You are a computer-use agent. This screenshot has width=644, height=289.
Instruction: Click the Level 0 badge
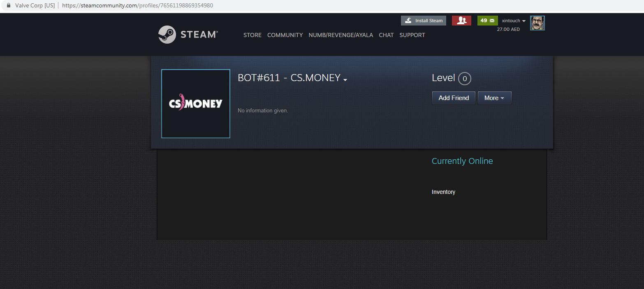pyautogui.click(x=464, y=78)
